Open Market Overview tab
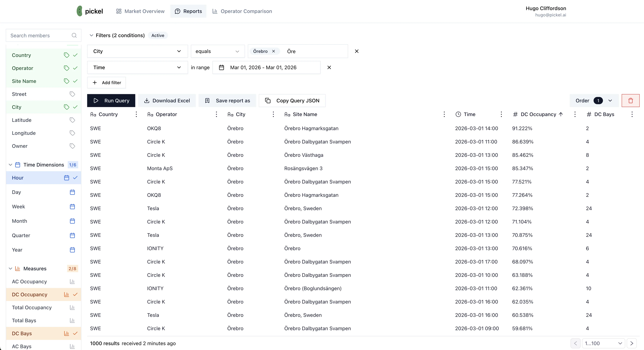Screen dimensions: 644x350 [x=140, y=11]
